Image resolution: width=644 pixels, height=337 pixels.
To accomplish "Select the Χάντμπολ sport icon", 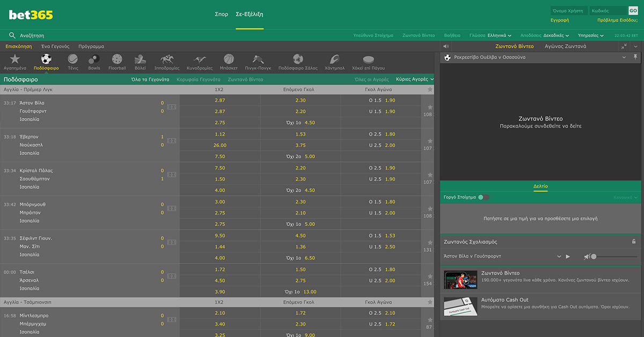I will pyautogui.click(x=334, y=59).
